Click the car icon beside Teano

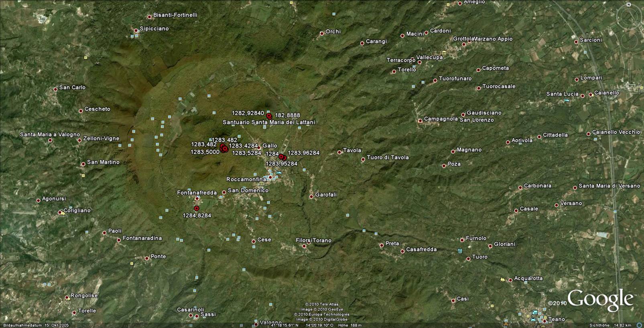pyautogui.click(x=533, y=319)
